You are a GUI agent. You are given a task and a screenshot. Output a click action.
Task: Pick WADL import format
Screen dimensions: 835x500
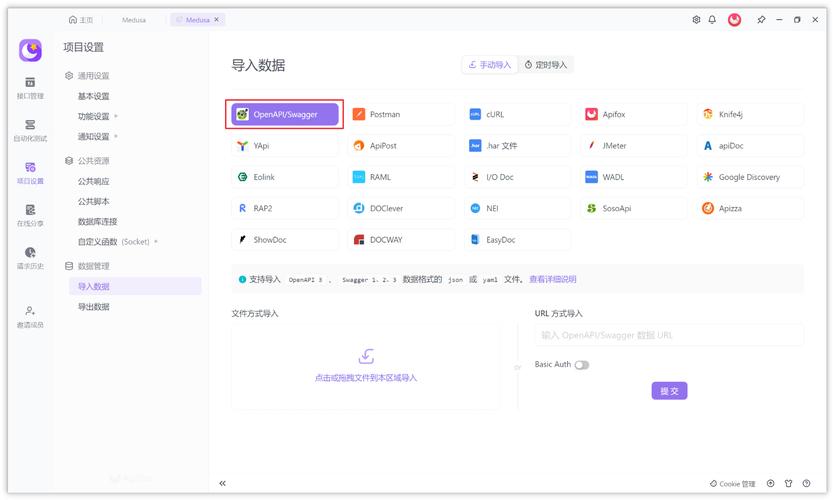[634, 177]
